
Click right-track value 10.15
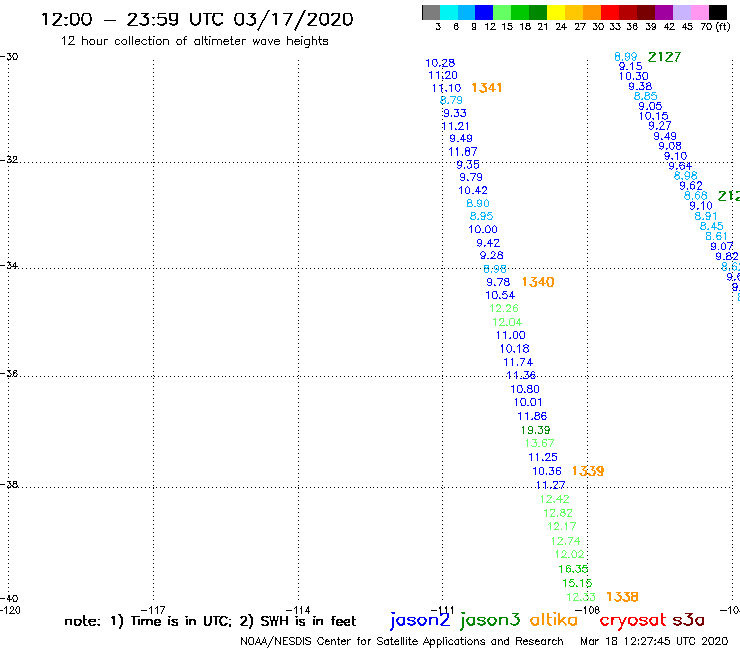click(654, 116)
